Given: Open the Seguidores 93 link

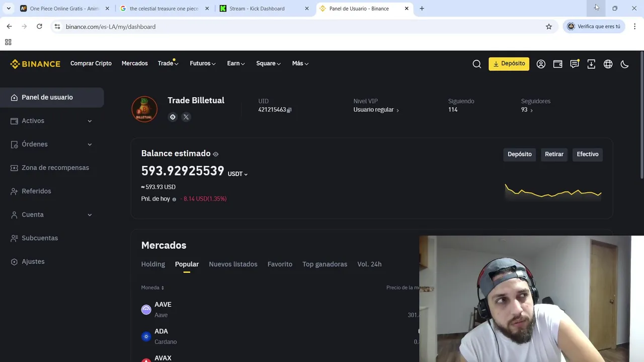Looking at the screenshot, I should 527,110.
